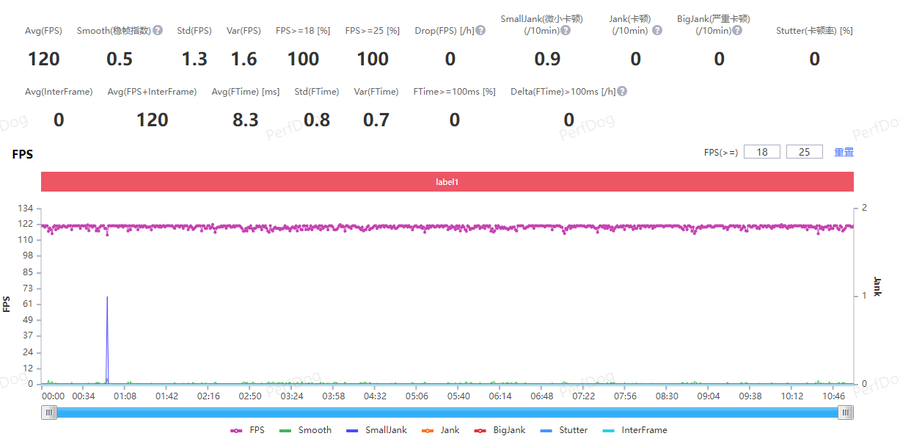Open help icon next to Delta(FTime)>100ms
The height and width of the screenshot is (436, 900).
pos(622,92)
